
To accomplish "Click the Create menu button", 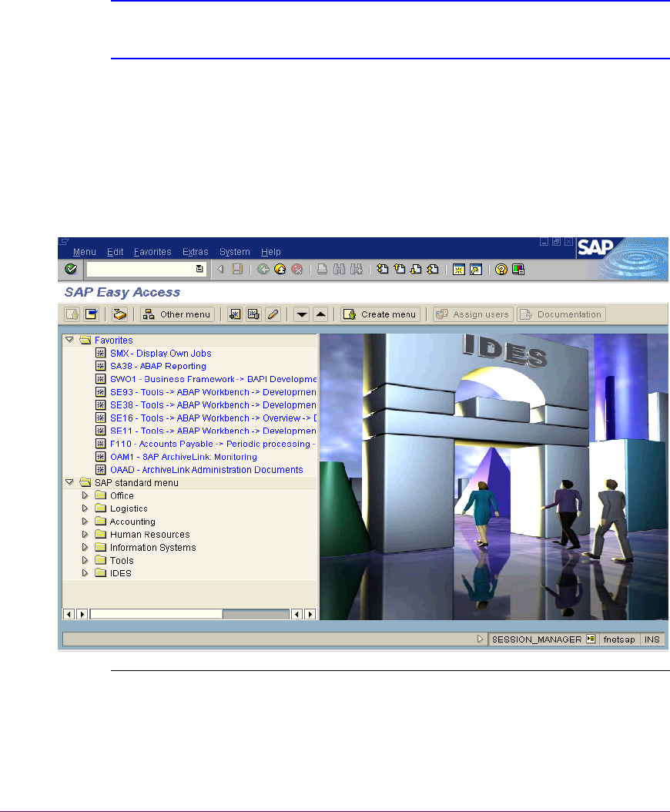I will click(380, 314).
